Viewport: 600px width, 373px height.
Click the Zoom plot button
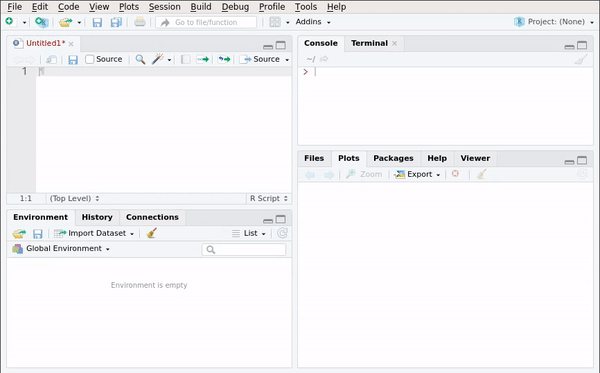pos(364,174)
